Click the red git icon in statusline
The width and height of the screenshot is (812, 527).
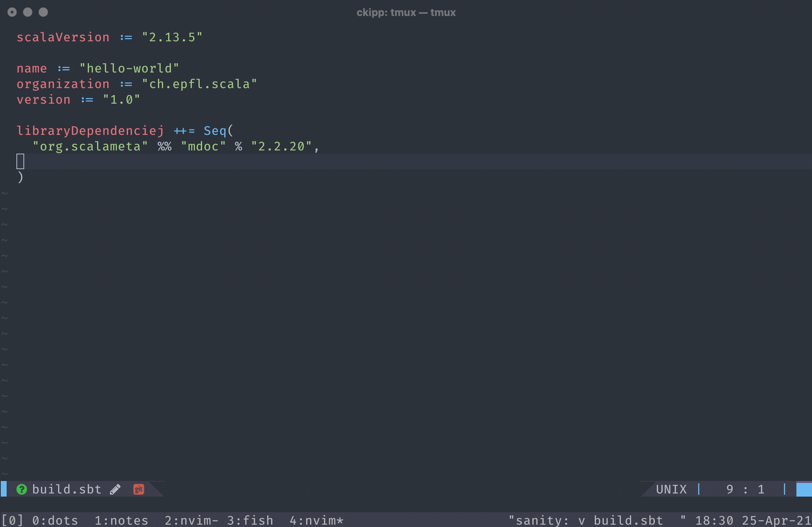tap(138, 489)
